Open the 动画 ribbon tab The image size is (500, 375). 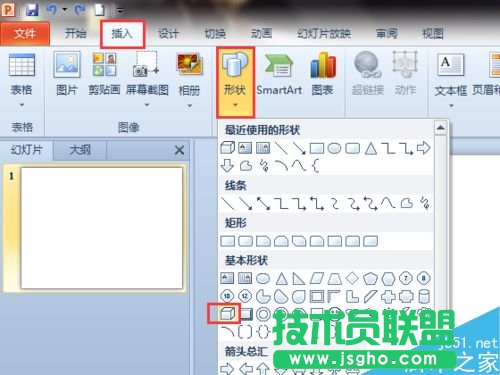coord(261,33)
